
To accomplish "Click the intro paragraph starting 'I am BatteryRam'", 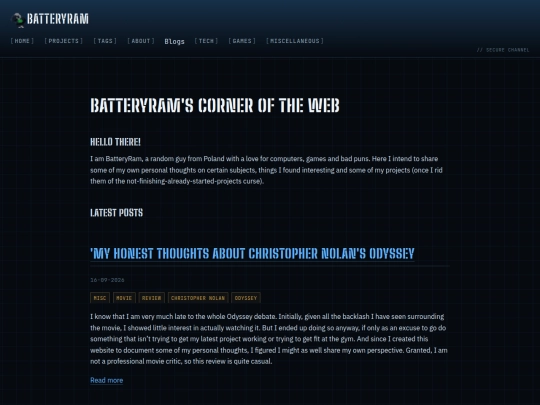I will pos(267,170).
